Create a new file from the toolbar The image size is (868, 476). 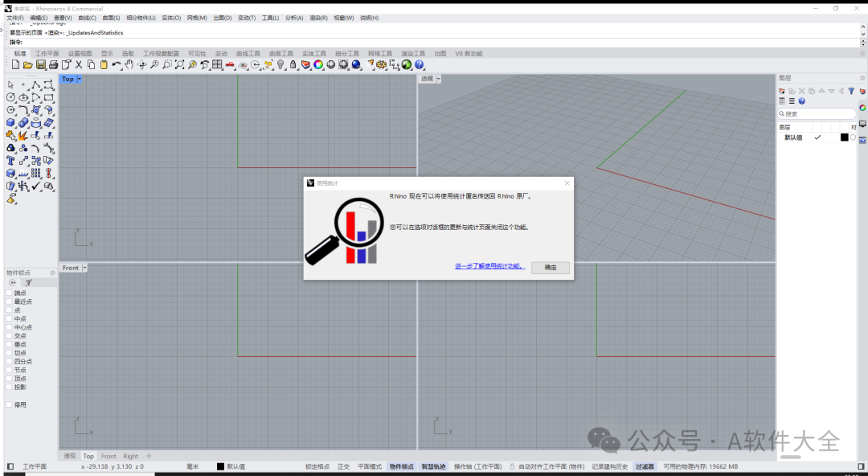coord(15,65)
